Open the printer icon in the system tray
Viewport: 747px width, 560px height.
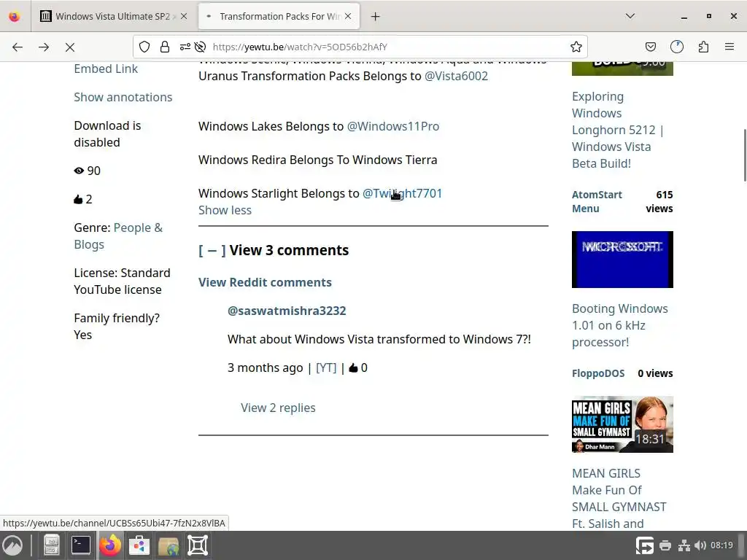click(x=665, y=545)
